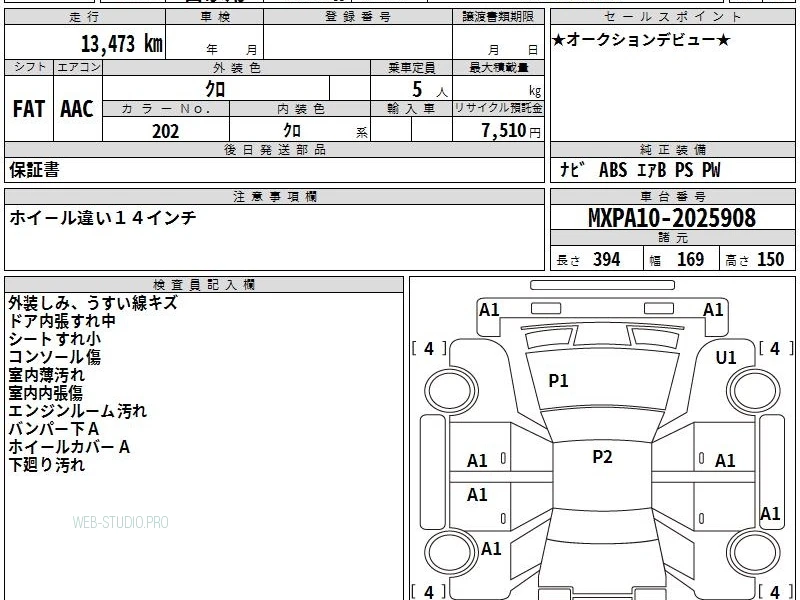This screenshot has width=800, height=600.
Task: Click the 最大積載量 header cell
Action: pos(498,67)
